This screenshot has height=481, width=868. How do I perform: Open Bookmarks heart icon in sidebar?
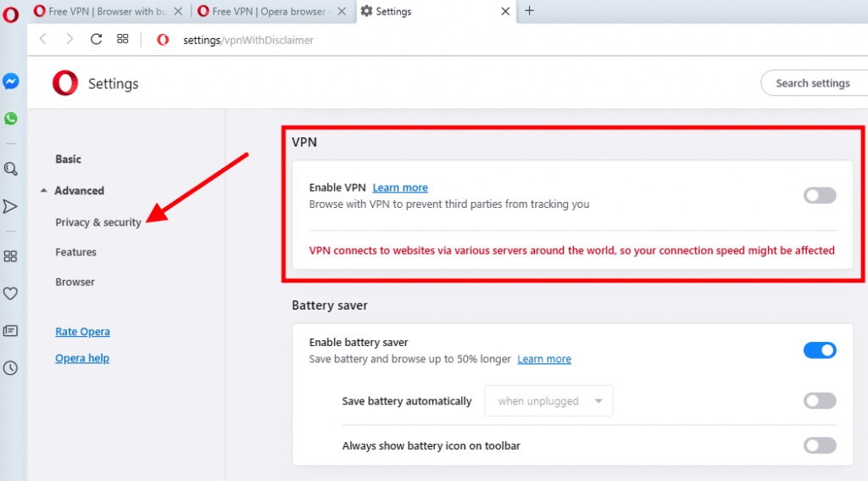coord(10,294)
